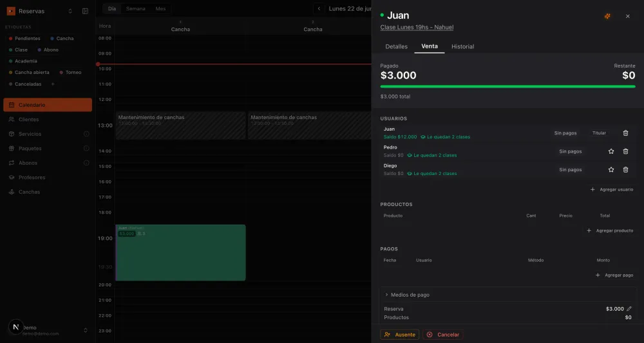This screenshot has width=644, height=343.
Task: Toggle the Pendientes label filter
Action: [24, 39]
